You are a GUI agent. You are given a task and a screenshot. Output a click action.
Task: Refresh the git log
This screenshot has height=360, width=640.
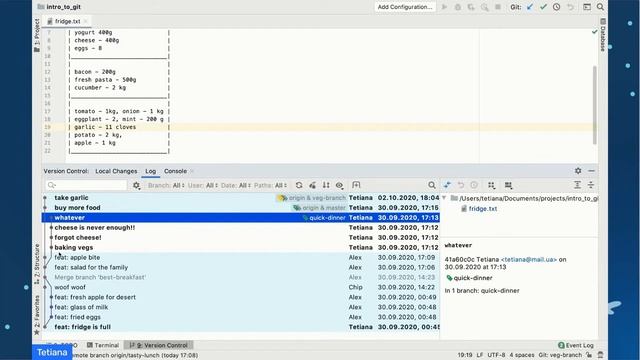point(299,185)
